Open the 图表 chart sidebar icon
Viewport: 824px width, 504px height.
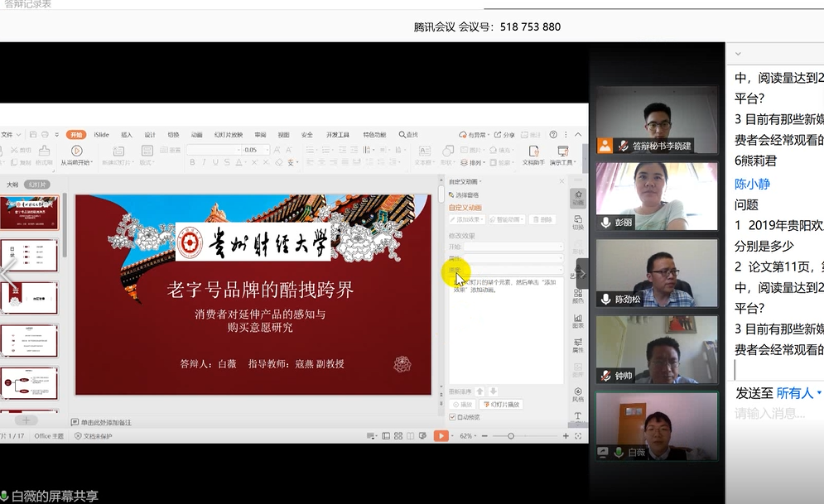tap(577, 320)
